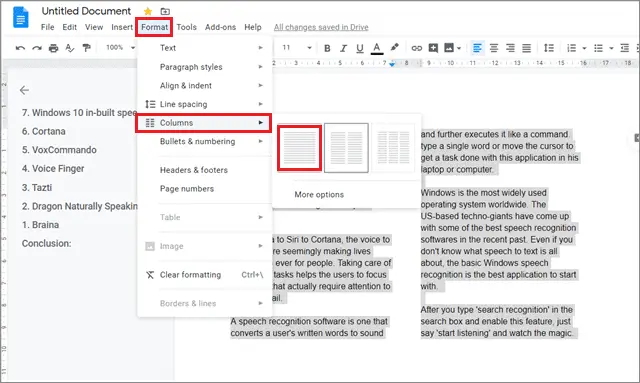Screen dimensions: 640x383
Task: Apply bulleted list
Action: click(x=598, y=48)
